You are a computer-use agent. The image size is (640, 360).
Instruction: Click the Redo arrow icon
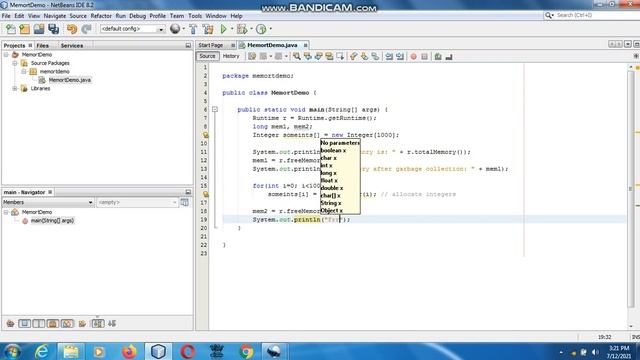[x=86, y=29]
